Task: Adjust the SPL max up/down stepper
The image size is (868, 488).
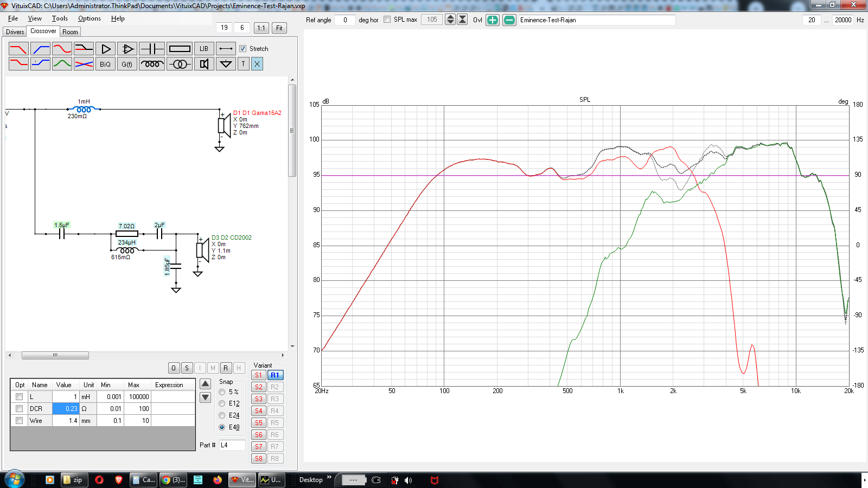Action: 450,20
